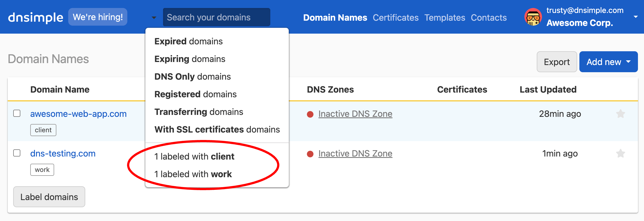Tick the awesome-web-app.com checkbox
Screen dimensions: 644x221
17,113
